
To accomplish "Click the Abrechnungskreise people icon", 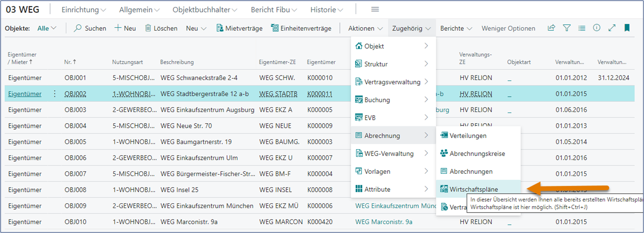I will pyautogui.click(x=444, y=153).
